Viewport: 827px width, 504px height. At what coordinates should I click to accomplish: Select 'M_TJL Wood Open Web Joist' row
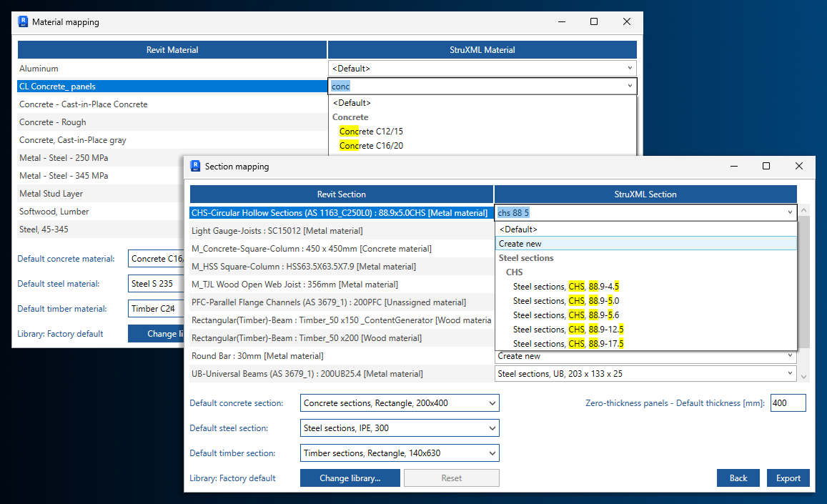coord(341,285)
